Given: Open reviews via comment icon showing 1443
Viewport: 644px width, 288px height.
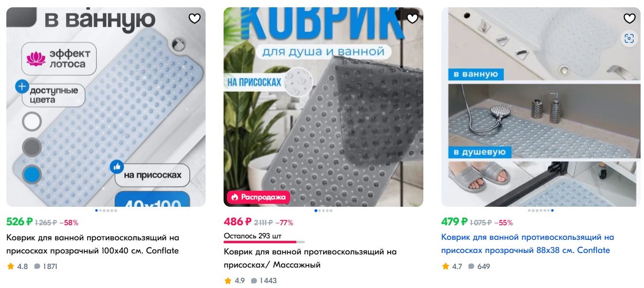Looking at the screenshot, I should pyautogui.click(x=254, y=281).
